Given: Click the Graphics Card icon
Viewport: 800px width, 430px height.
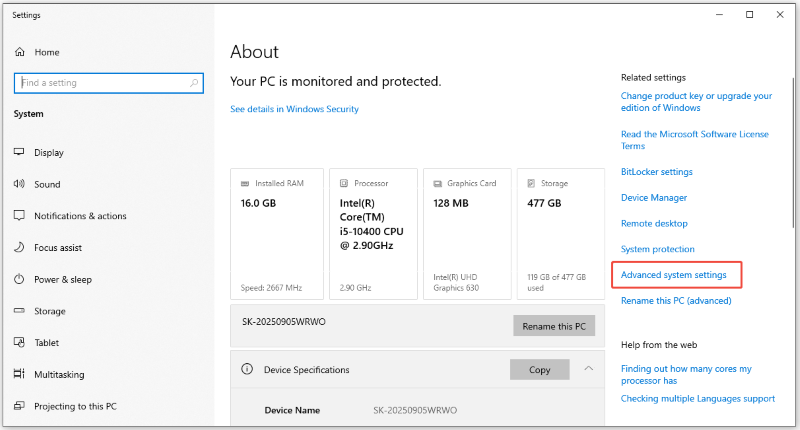Looking at the screenshot, I should pos(437,183).
